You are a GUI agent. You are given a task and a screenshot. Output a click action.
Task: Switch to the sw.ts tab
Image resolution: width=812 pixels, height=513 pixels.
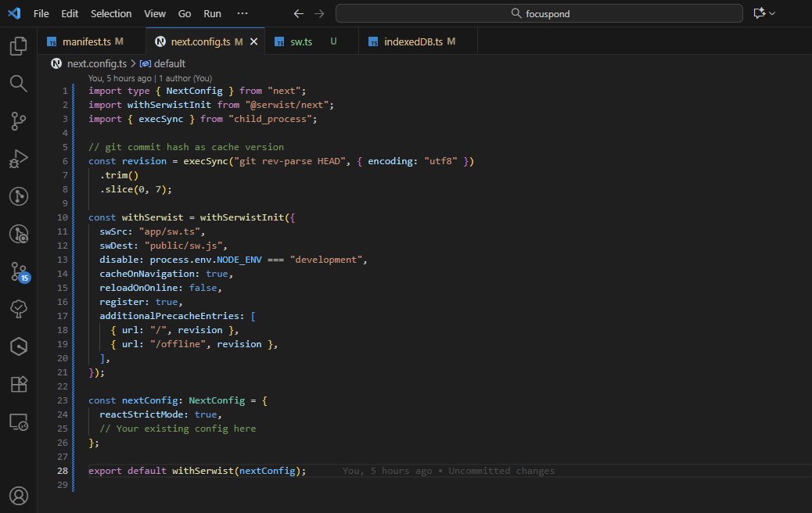pos(301,41)
